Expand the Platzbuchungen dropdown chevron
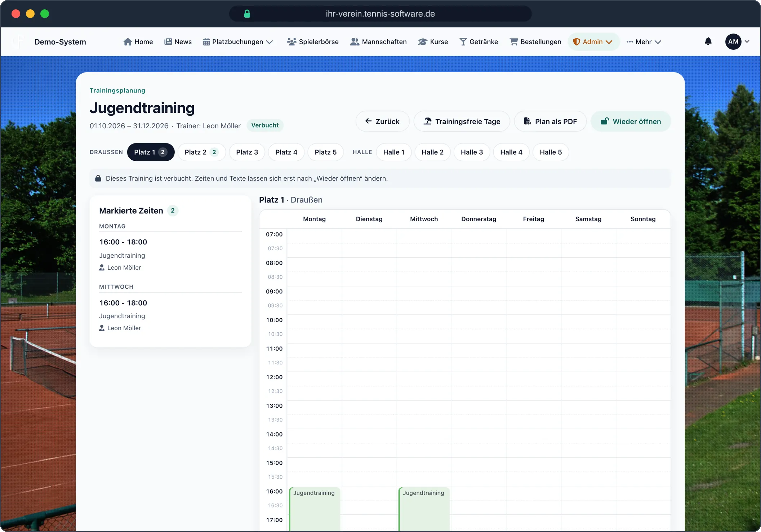This screenshot has height=532, width=761. pos(270,42)
